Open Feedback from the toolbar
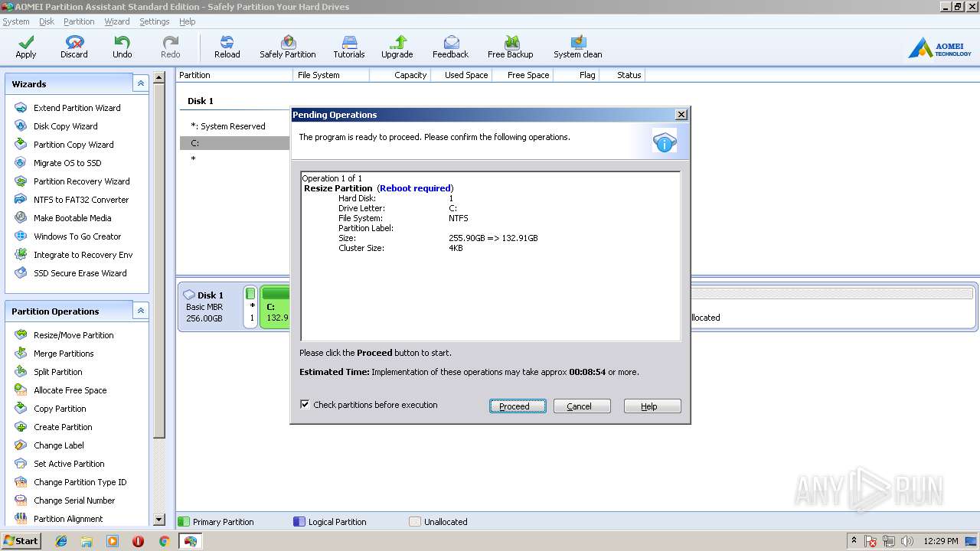This screenshot has height=551, width=980. (451, 47)
